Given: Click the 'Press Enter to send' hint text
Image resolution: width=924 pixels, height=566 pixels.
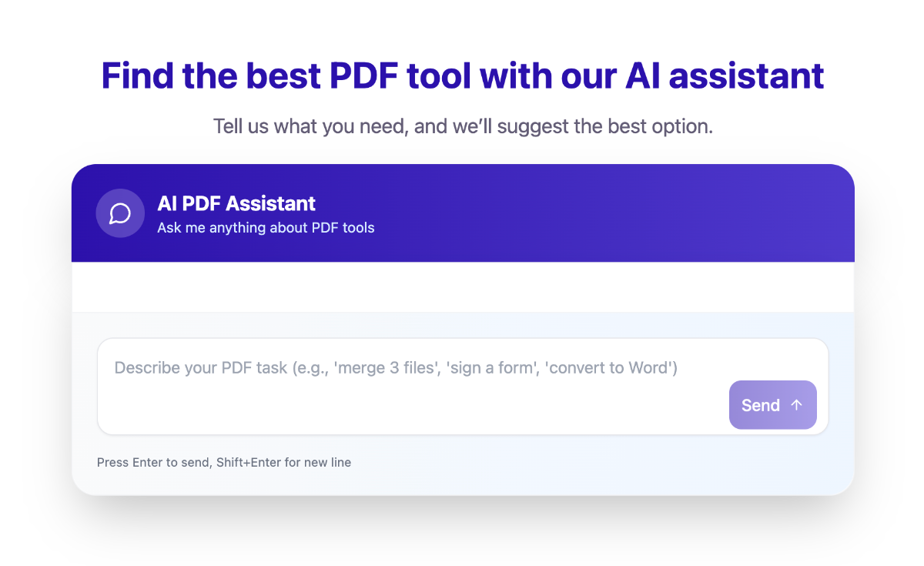Looking at the screenshot, I should [224, 462].
